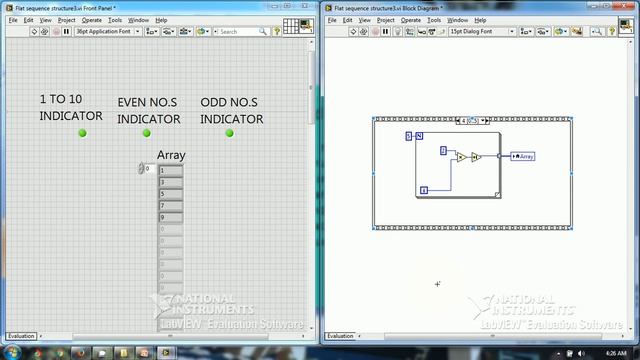
Task: Open Reorder menu in Front Panel toolbar
Action: [x=202, y=31]
